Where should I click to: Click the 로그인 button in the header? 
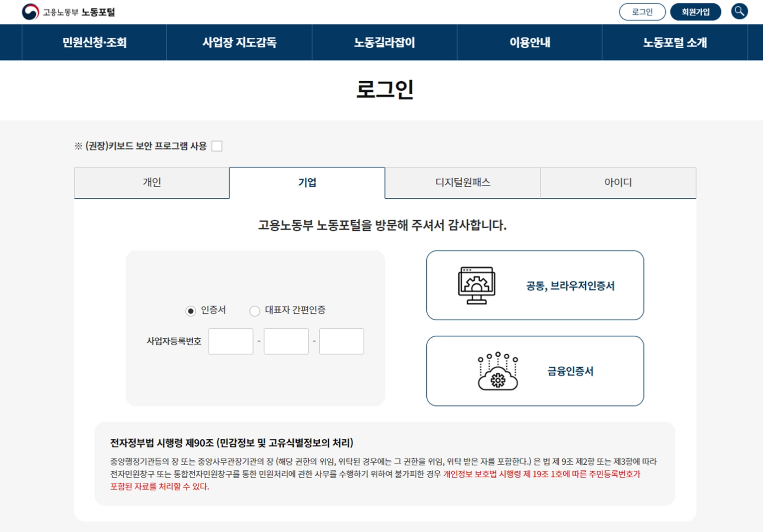click(642, 12)
